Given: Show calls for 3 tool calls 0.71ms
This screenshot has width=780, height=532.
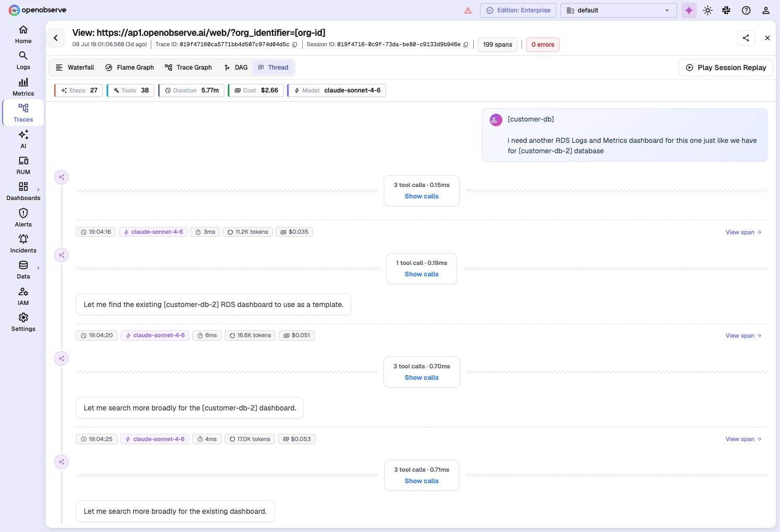Looking at the screenshot, I should point(422,481).
